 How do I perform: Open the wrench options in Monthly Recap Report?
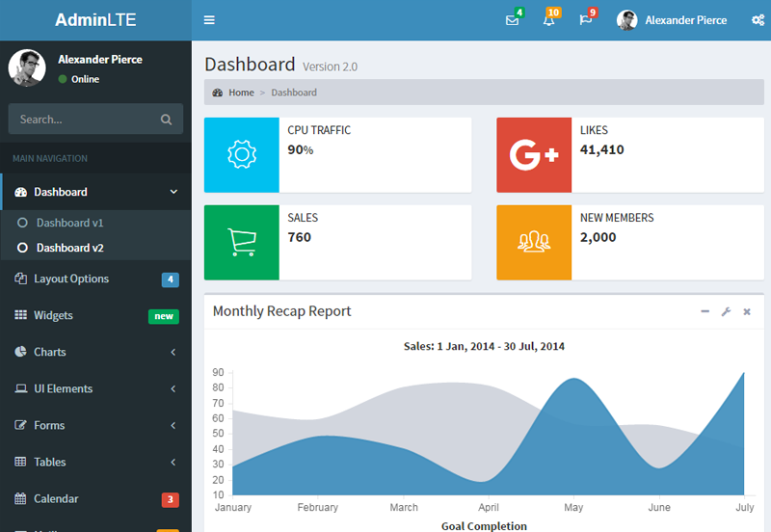click(x=726, y=311)
